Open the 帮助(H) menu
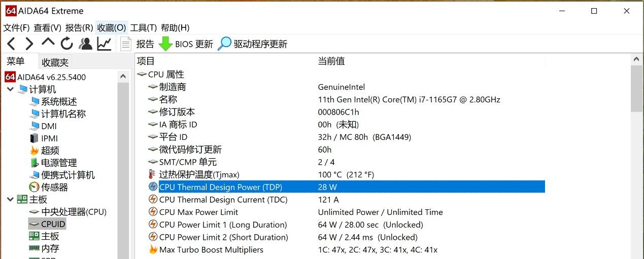 (x=175, y=28)
